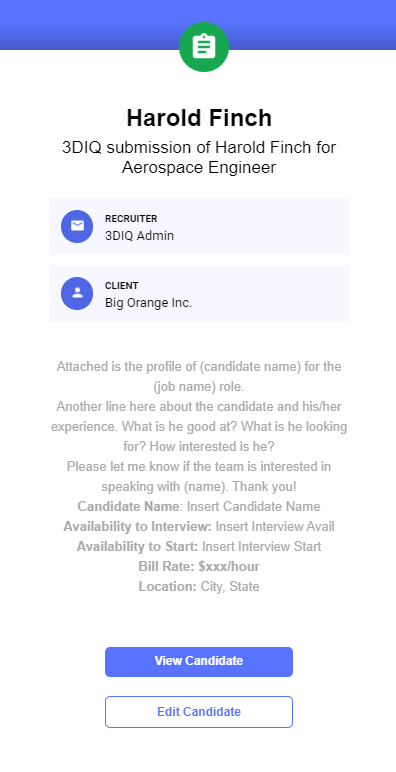This screenshot has height=772, width=396.
Task: Click the Harold Finch name heading
Action: click(x=199, y=118)
